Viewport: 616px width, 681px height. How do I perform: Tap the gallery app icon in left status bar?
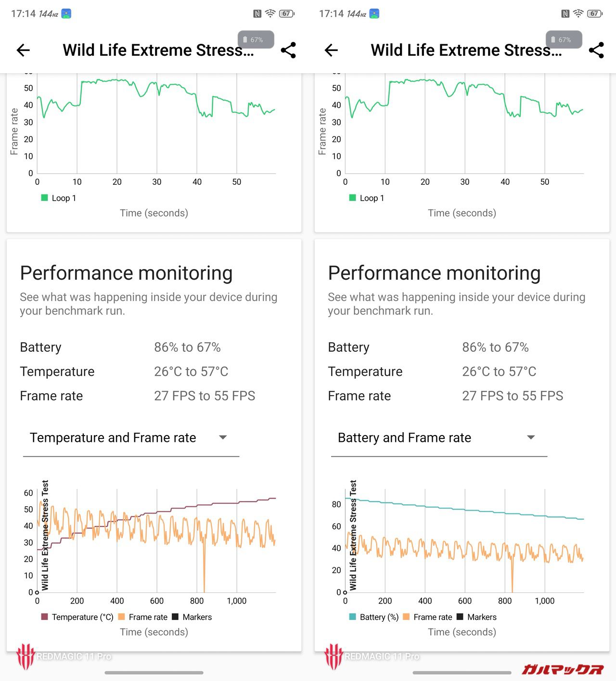(x=66, y=14)
